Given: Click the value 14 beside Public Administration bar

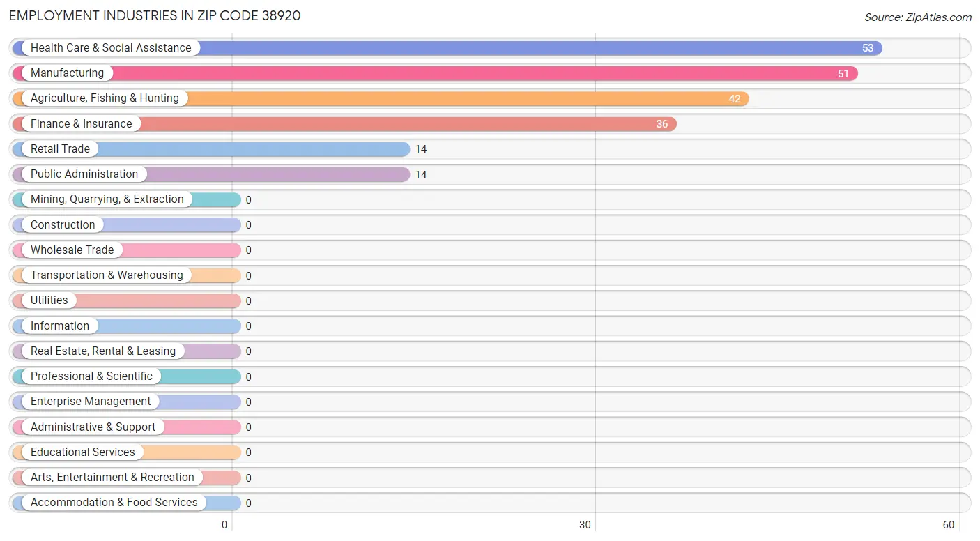Looking at the screenshot, I should point(421,175).
